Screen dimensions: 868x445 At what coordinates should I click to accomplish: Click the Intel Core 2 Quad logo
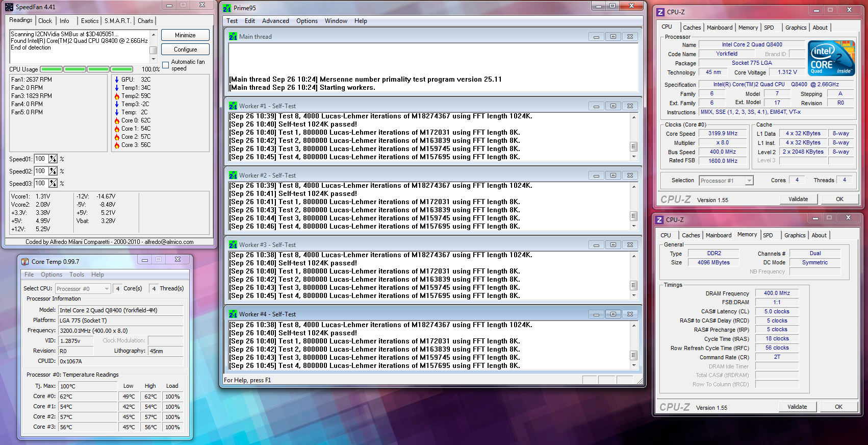coord(831,59)
